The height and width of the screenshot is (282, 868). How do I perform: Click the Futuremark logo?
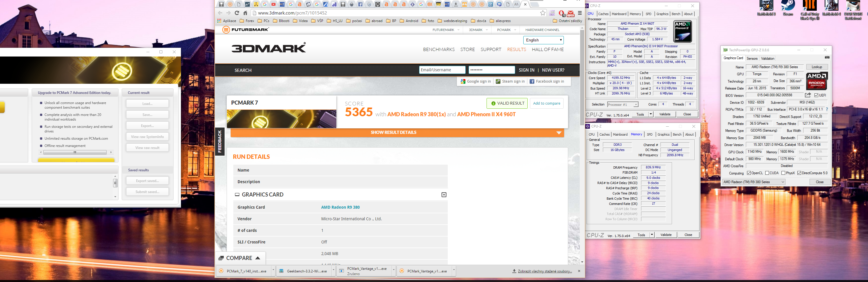(x=246, y=30)
